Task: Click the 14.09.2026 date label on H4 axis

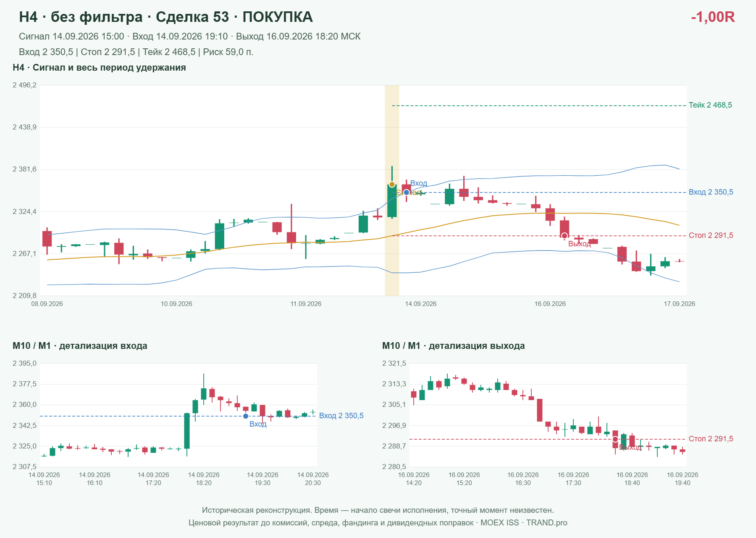Action: click(x=421, y=304)
